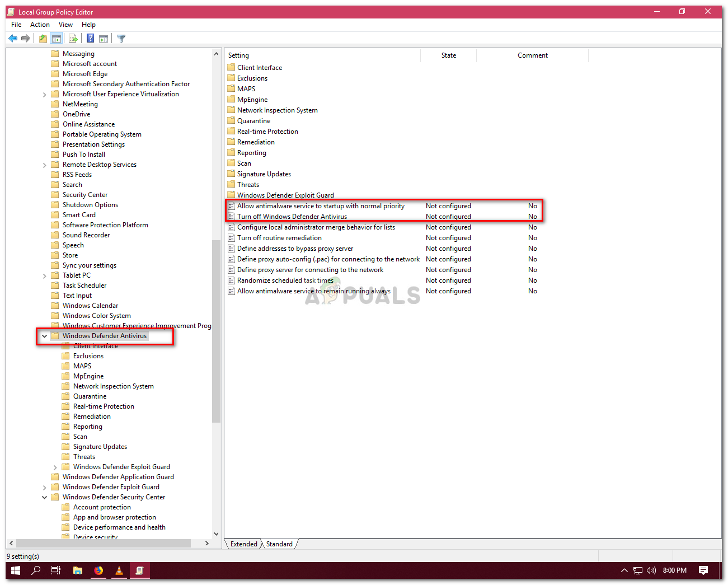Switch to the Standard tab
Image resolution: width=728 pixels, height=585 pixels.
[x=278, y=544]
